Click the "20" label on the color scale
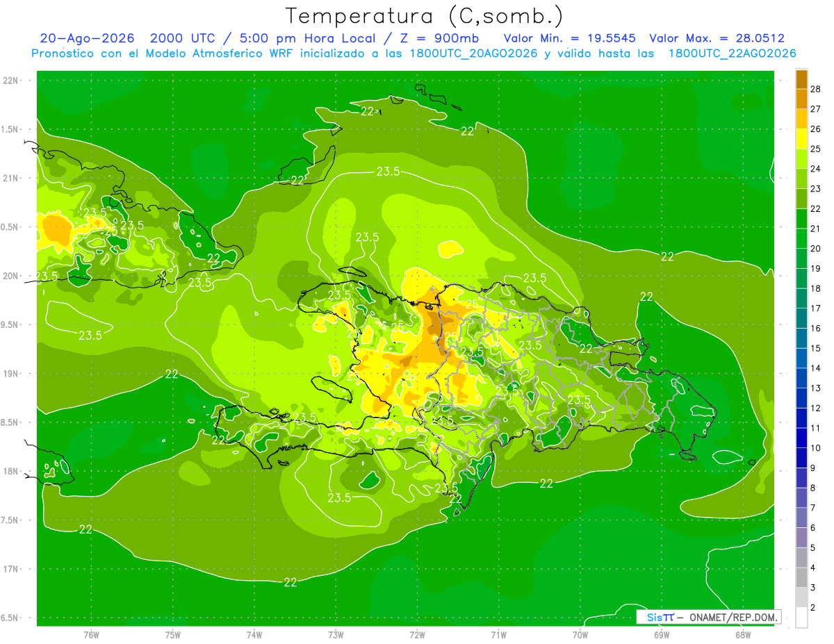834x644 pixels. (816, 248)
